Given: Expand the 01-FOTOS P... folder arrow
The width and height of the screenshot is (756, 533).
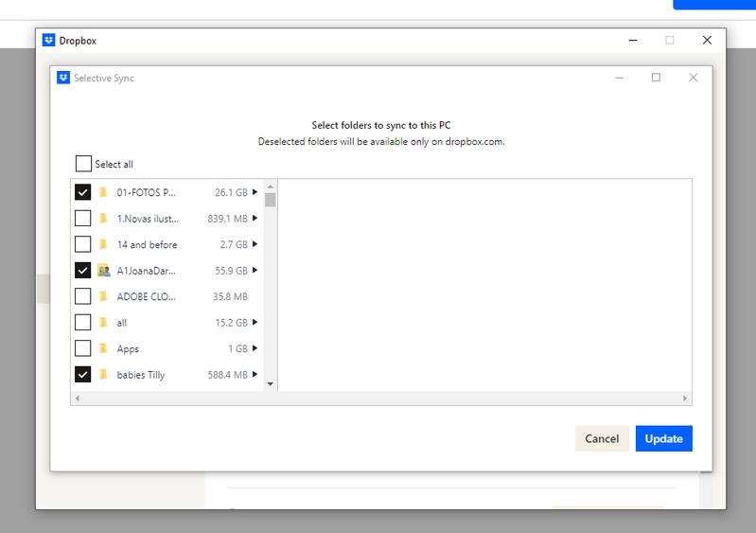Looking at the screenshot, I should click(x=255, y=192).
